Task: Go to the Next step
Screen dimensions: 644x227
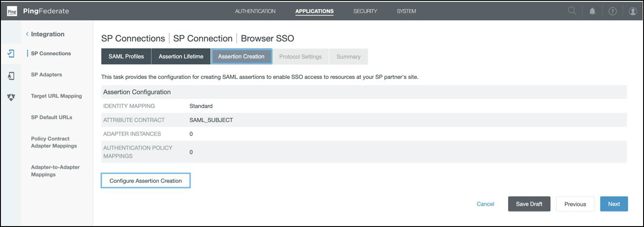Action: 614,204
